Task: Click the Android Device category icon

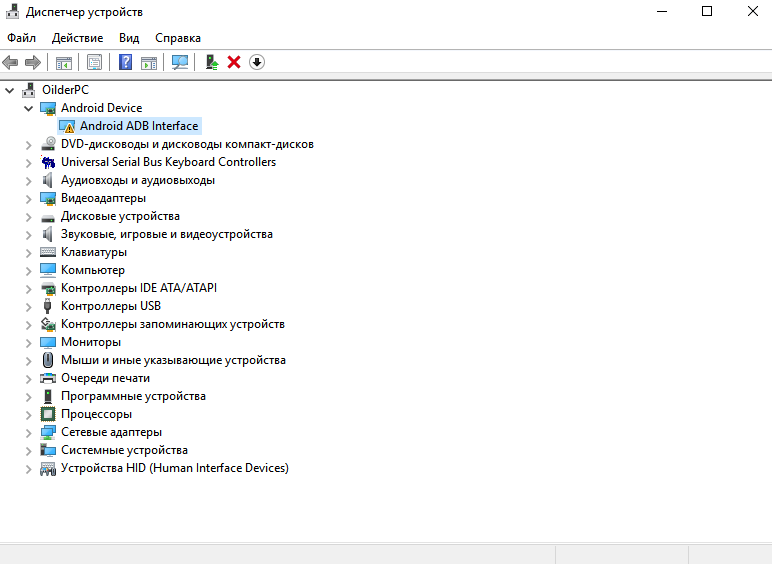Action: [x=48, y=108]
